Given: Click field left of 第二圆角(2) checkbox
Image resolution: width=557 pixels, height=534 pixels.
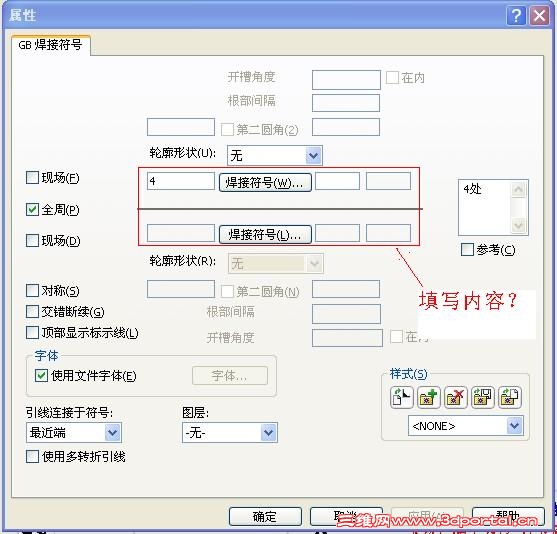Looking at the screenshot, I should (x=181, y=127).
